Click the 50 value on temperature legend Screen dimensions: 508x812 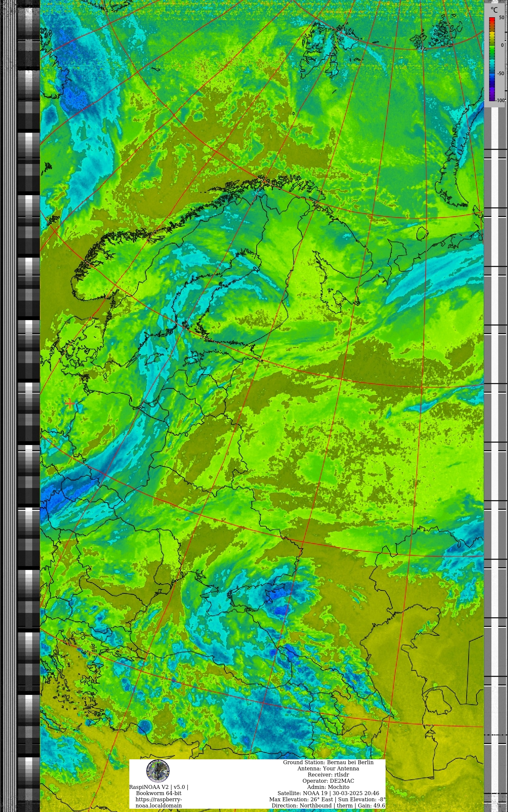click(x=501, y=18)
